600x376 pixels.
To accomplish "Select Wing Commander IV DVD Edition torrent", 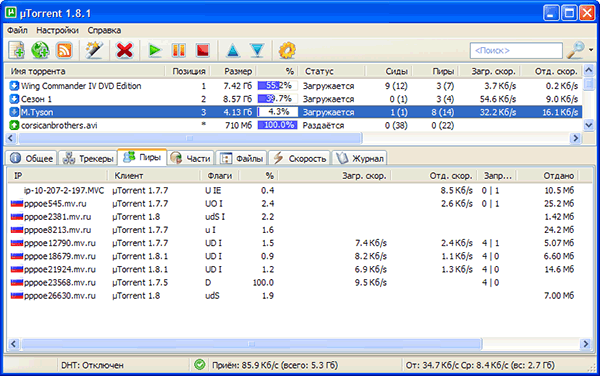I will pyautogui.click(x=293, y=86).
